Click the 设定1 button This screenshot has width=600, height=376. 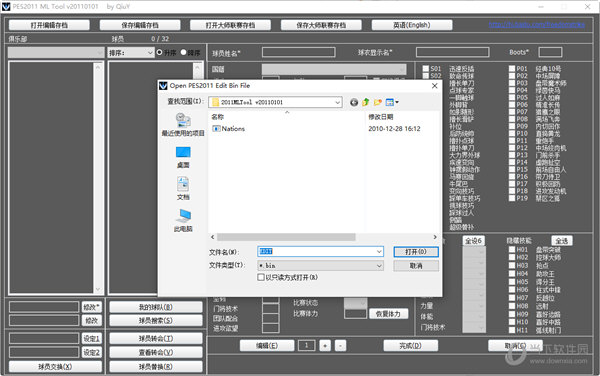(x=91, y=339)
